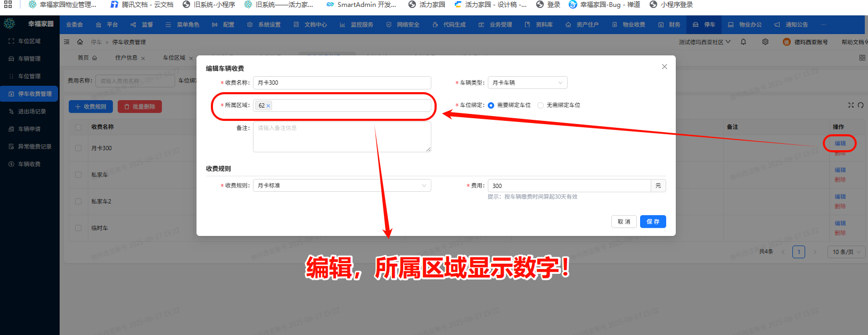Open 进出场记录 in the sidebar

pos(32,111)
